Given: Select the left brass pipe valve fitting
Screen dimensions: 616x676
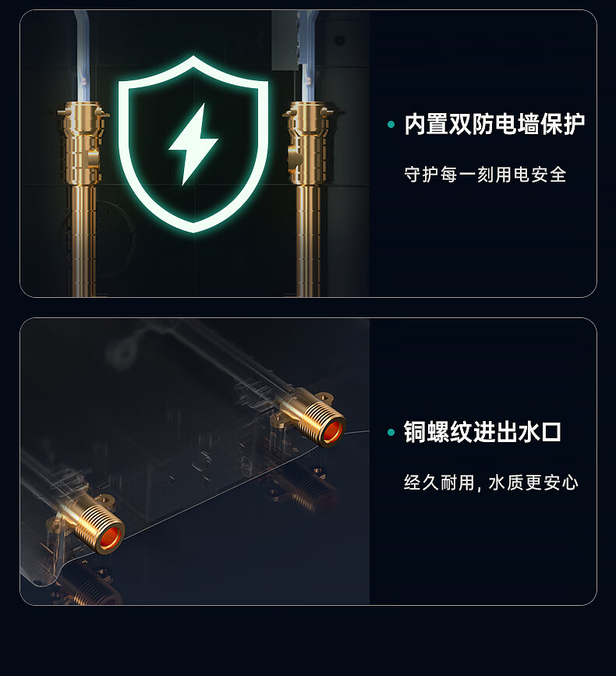Looking at the screenshot, I should tap(83, 143).
